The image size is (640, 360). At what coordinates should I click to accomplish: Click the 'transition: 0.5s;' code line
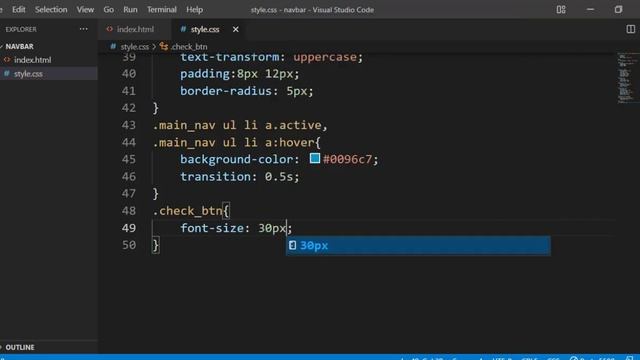[240, 177]
